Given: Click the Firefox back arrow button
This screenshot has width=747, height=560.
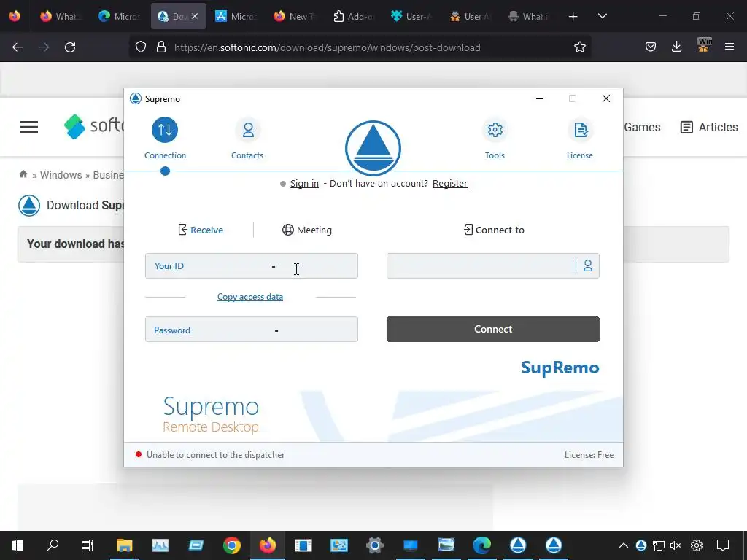Looking at the screenshot, I should [x=18, y=47].
